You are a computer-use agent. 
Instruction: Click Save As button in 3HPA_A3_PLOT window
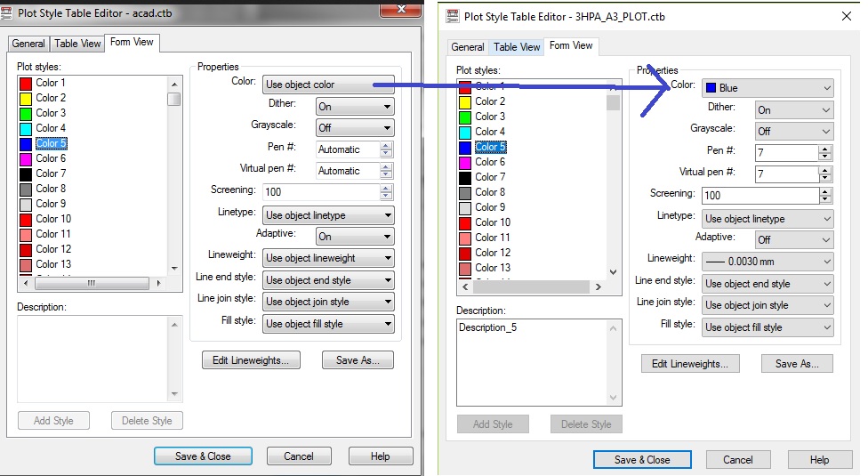(x=797, y=364)
